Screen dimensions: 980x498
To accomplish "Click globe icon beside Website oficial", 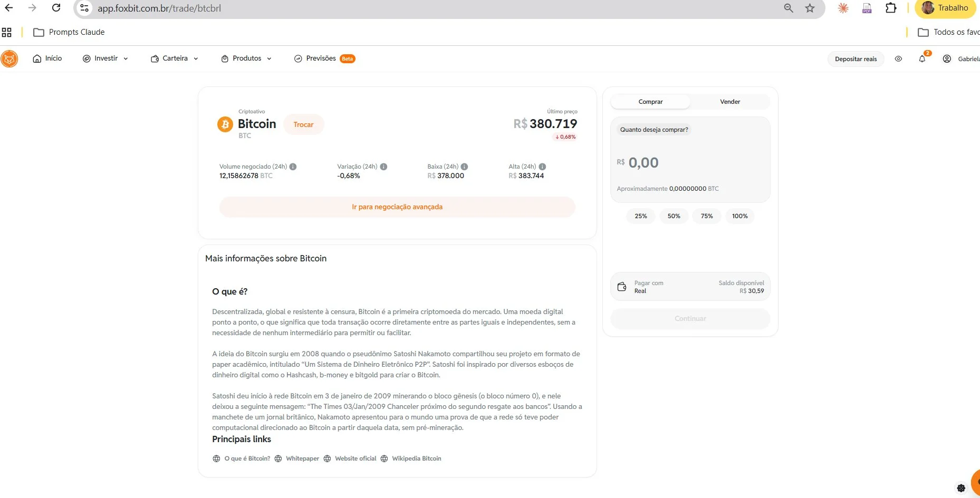I will [327, 458].
